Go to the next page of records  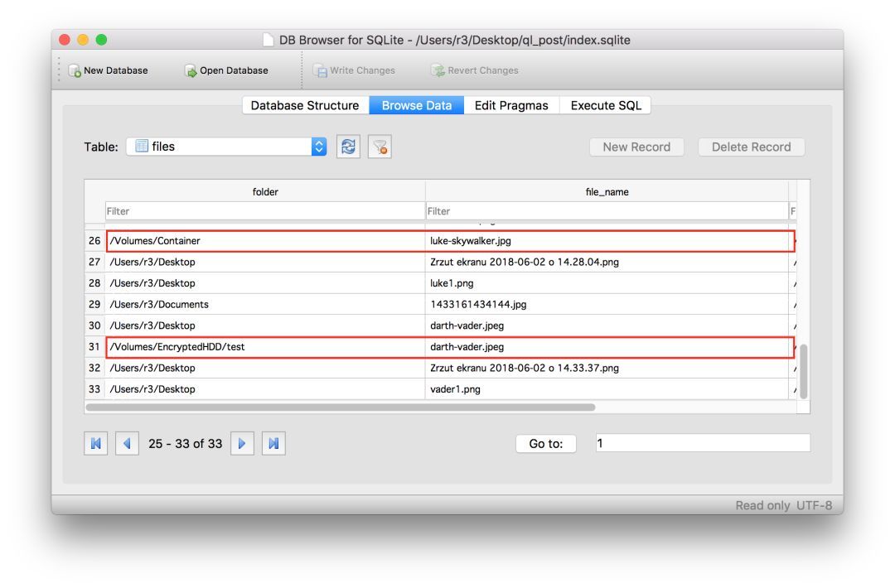pyautogui.click(x=242, y=443)
